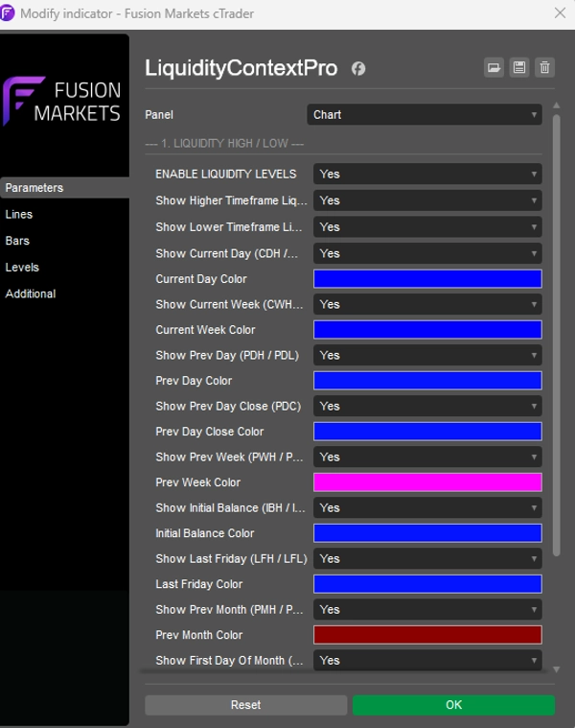Click the cTrader app icon in title bar

click(7, 13)
